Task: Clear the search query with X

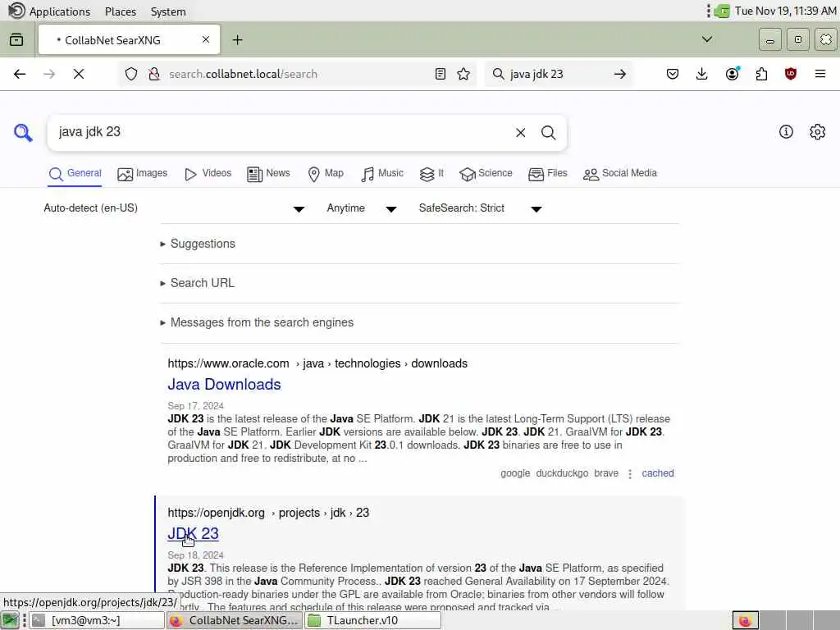Action: [x=520, y=132]
